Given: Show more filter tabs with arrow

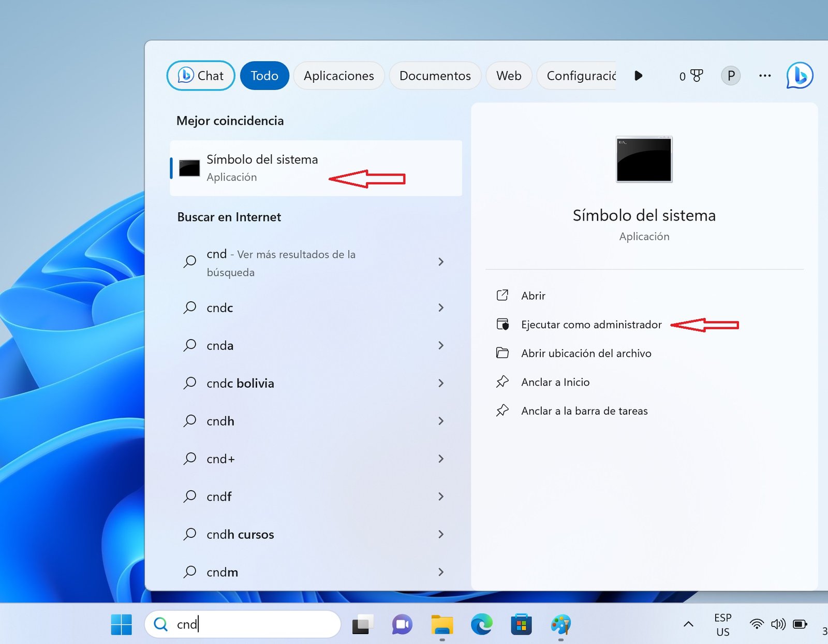Looking at the screenshot, I should [x=639, y=76].
